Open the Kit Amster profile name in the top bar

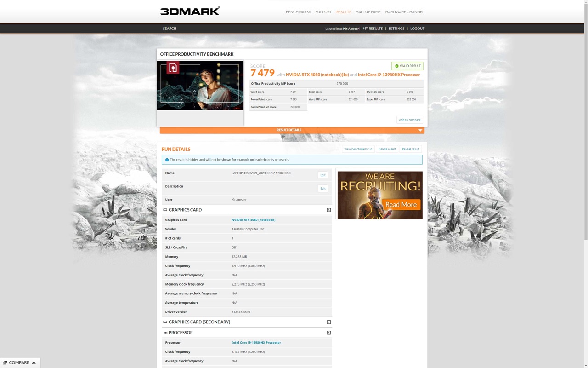coord(351,29)
